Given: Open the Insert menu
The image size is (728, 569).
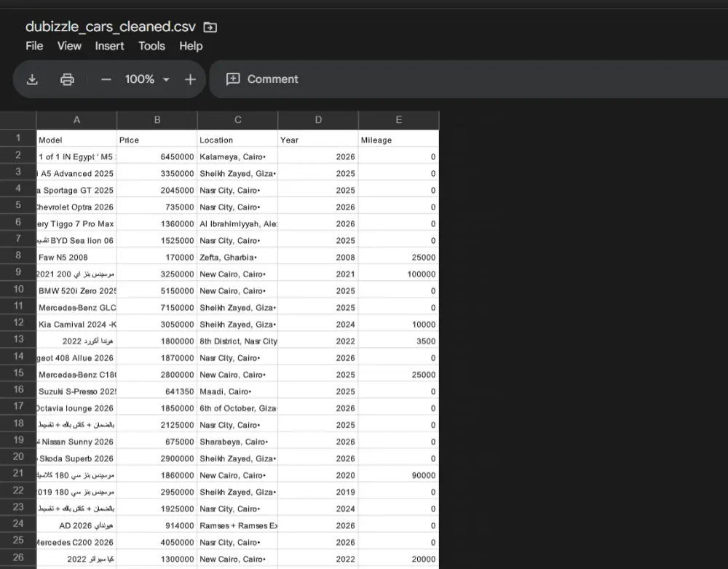Looking at the screenshot, I should point(109,46).
